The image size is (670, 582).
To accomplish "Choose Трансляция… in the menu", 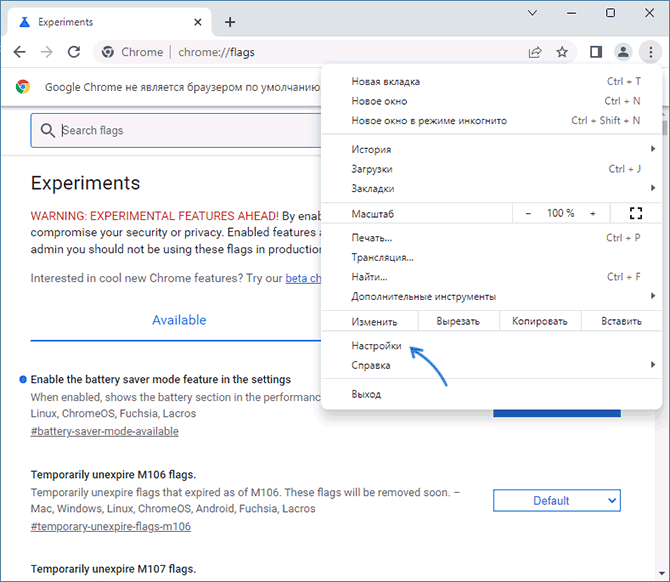I will 491,257.
